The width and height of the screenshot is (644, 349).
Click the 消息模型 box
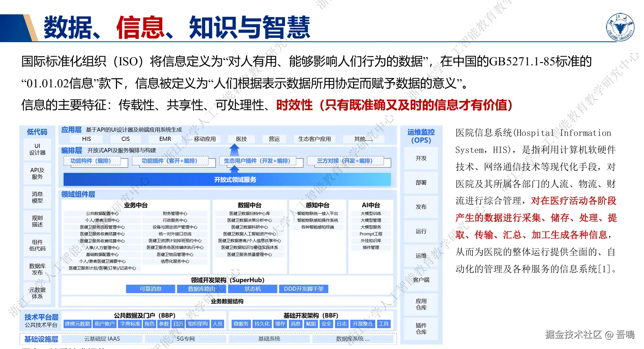(37, 197)
